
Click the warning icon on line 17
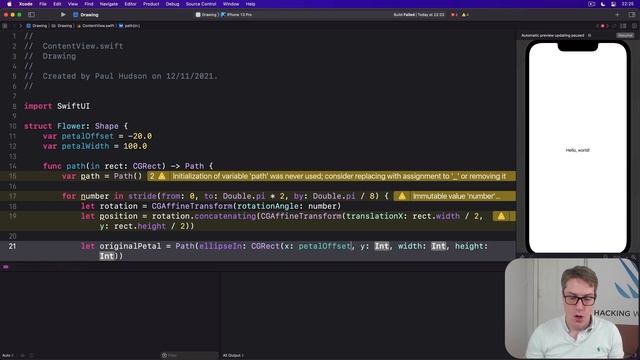click(402, 196)
